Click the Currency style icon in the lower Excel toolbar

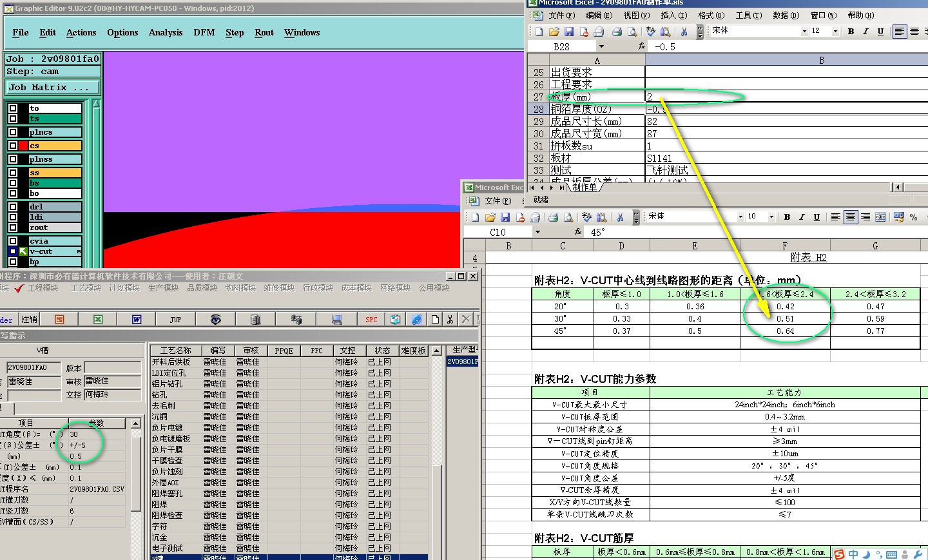(898, 217)
